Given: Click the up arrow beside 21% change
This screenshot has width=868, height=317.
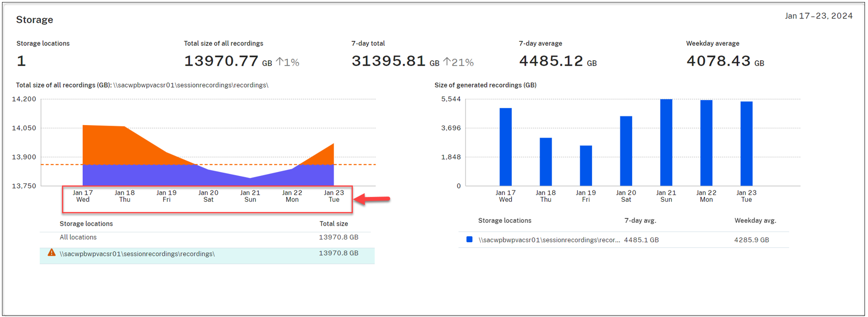Looking at the screenshot, I should pyautogui.click(x=447, y=62).
